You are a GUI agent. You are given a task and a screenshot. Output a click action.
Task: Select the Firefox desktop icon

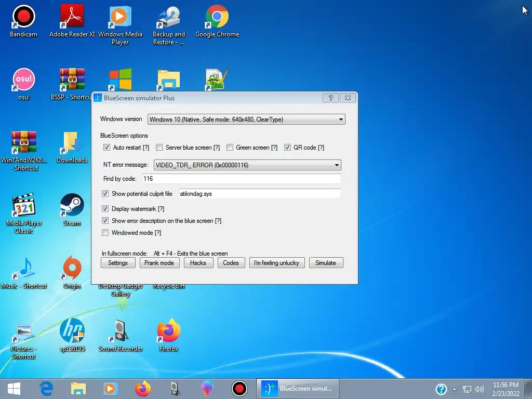(169, 335)
